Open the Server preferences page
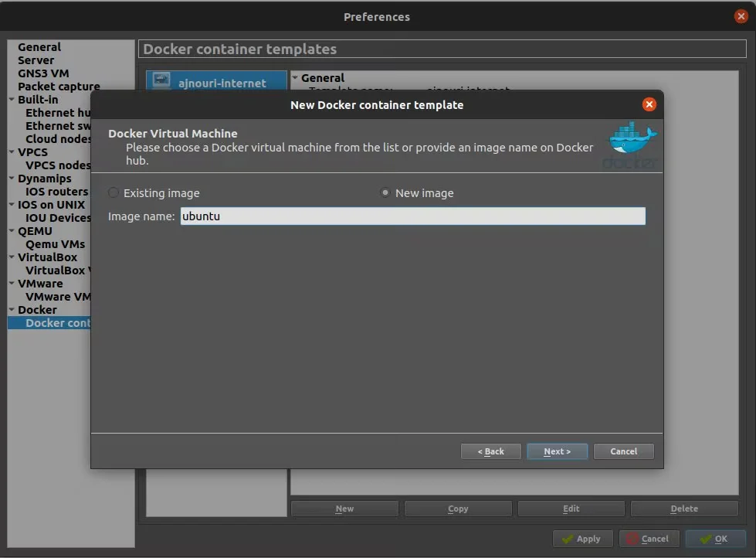Screen dimensions: 756x558 click(36, 60)
